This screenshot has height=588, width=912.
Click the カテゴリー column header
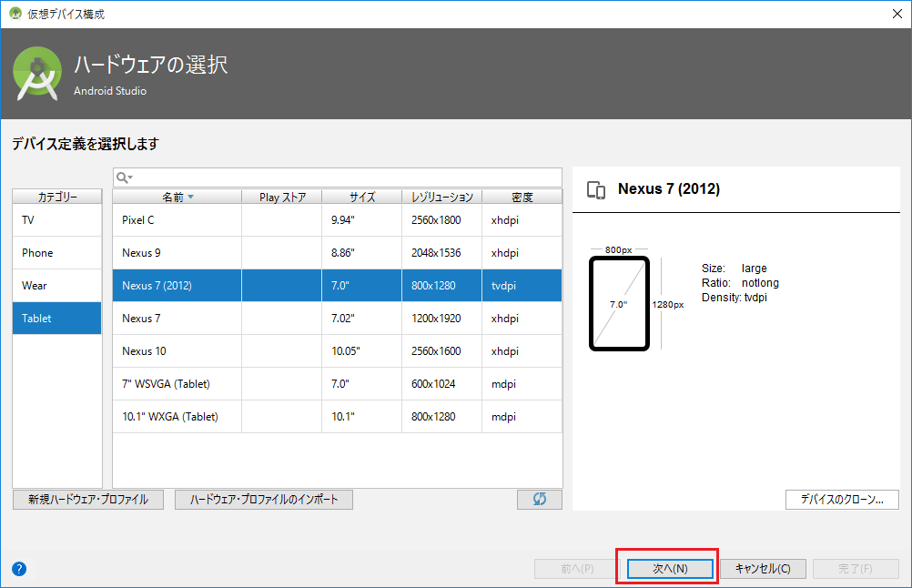click(x=57, y=197)
